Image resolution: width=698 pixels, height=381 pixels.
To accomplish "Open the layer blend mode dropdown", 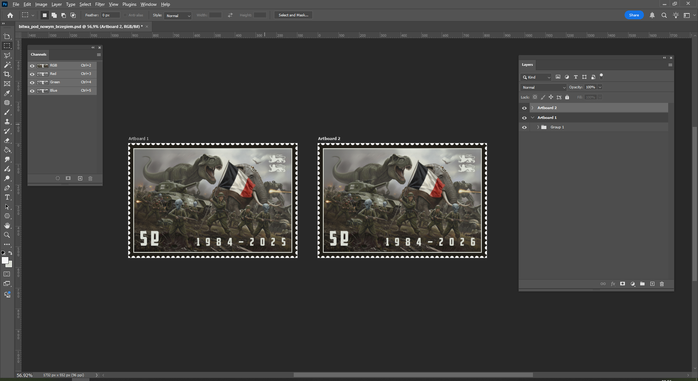I will (544, 87).
